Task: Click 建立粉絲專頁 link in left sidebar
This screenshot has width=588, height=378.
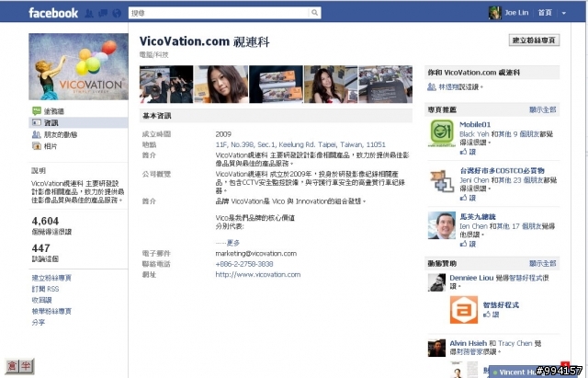Action: coord(51,278)
